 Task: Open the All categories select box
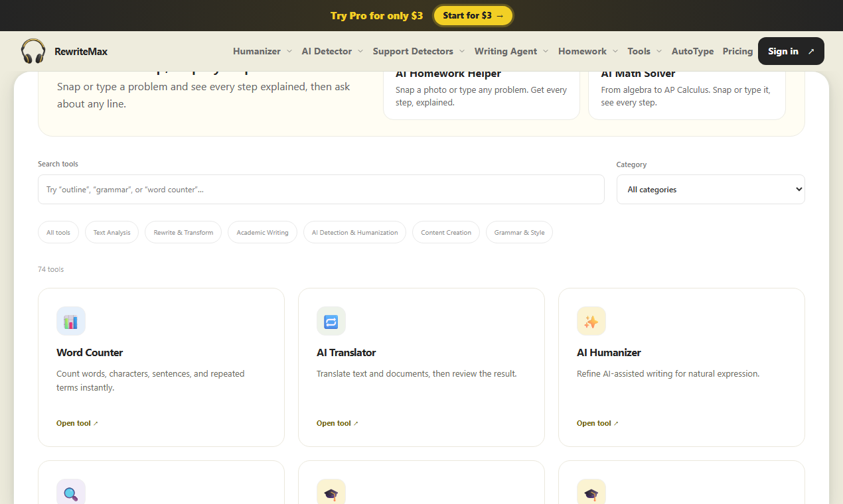(710, 189)
